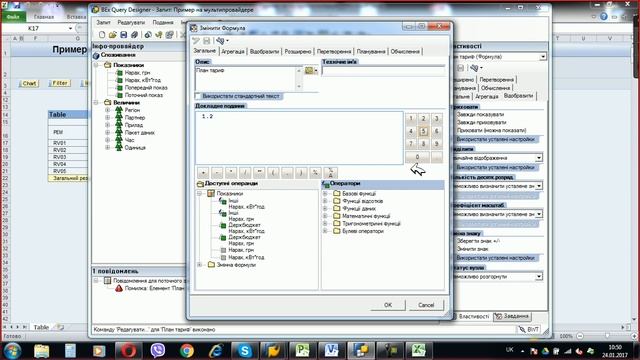
Task: Select 'Зберегти знак +/-' option in properties
Action: click(478, 241)
